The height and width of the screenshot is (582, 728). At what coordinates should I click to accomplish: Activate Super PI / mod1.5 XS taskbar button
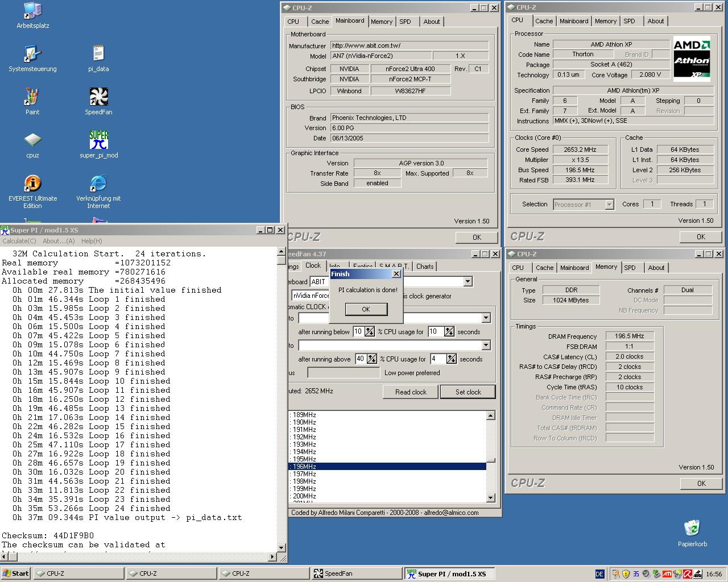tap(449, 573)
